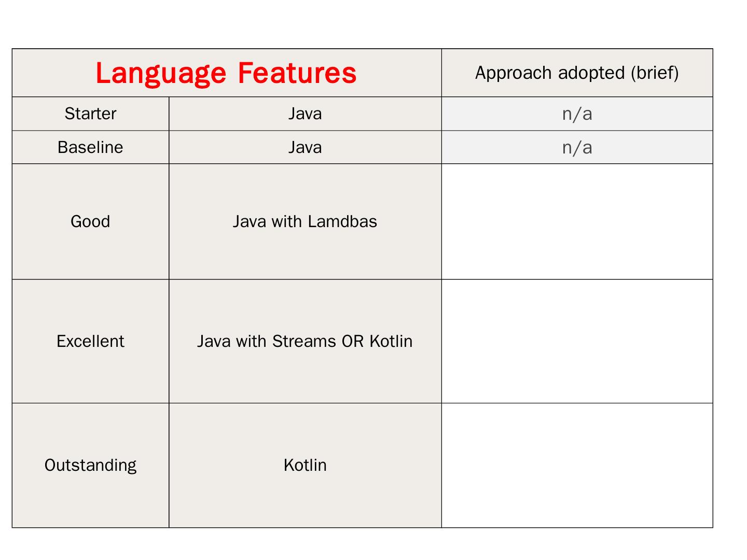The image size is (747, 560).
Task: Select 'Java' in the Starter row
Action: (305, 114)
